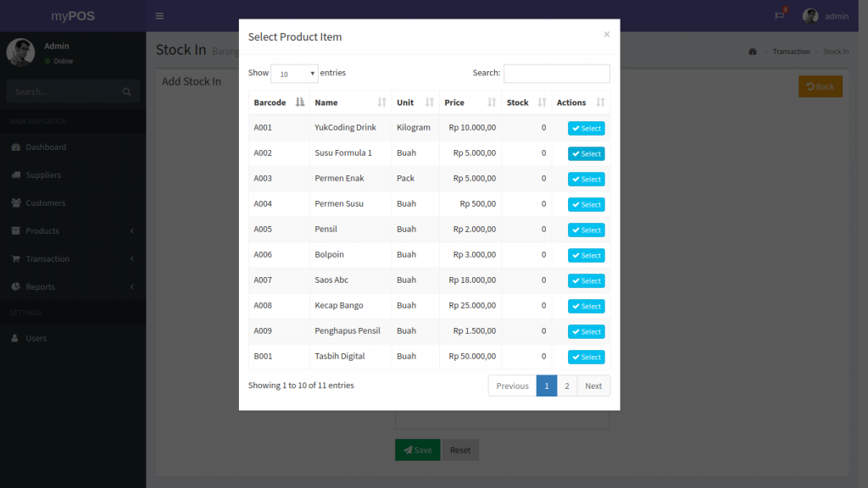
Task: Expand the Transaction sidebar menu
Action: pos(73,258)
